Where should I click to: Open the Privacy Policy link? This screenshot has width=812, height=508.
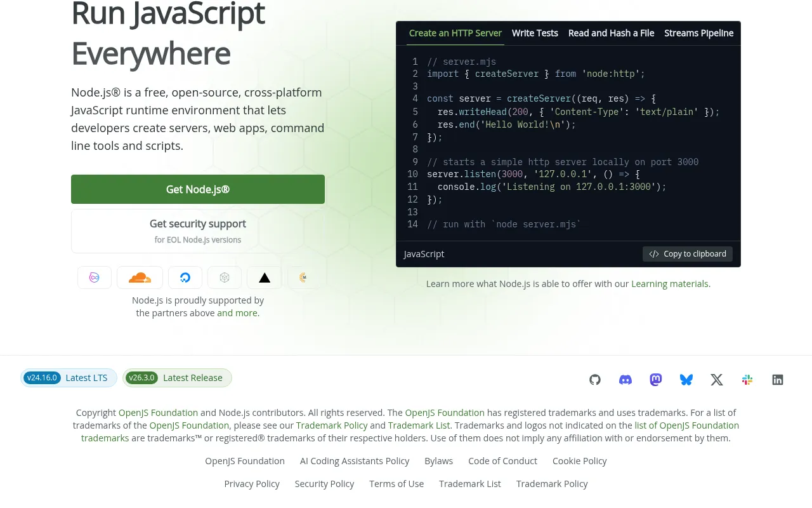click(252, 484)
